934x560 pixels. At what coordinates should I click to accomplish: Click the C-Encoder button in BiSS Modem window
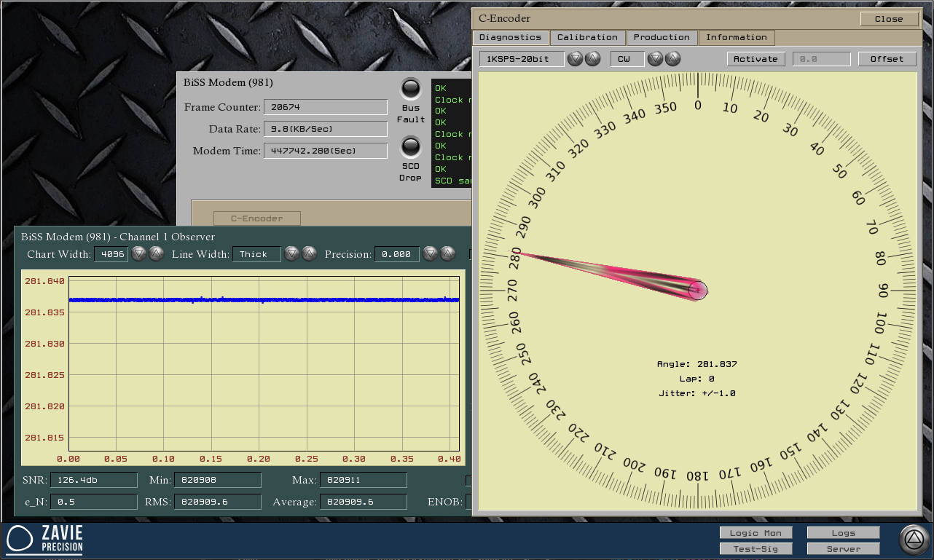(257, 218)
